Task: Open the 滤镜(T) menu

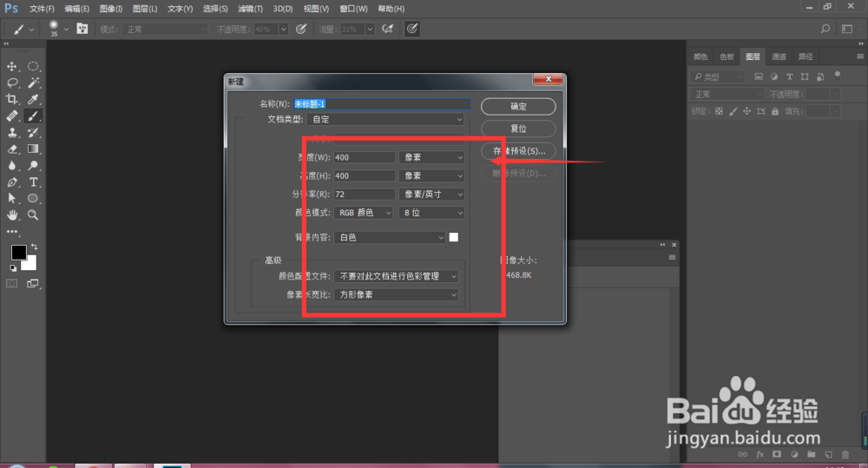Action: (x=249, y=9)
